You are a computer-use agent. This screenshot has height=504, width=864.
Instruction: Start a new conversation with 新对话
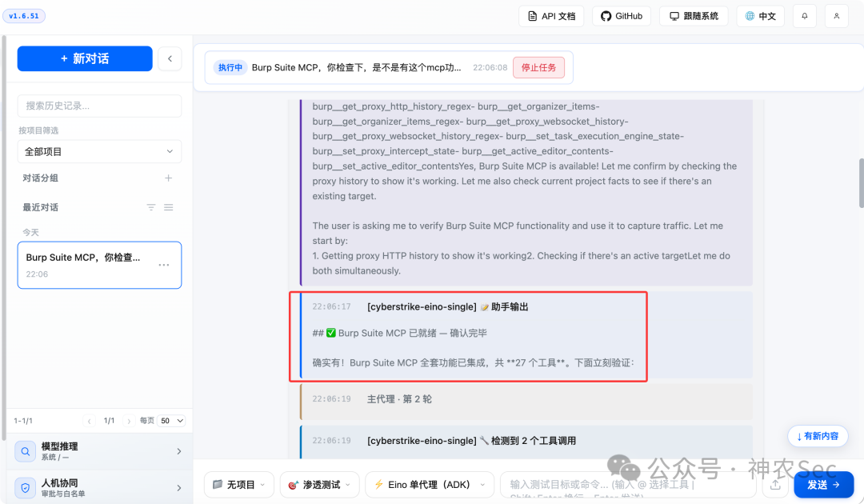(85, 58)
